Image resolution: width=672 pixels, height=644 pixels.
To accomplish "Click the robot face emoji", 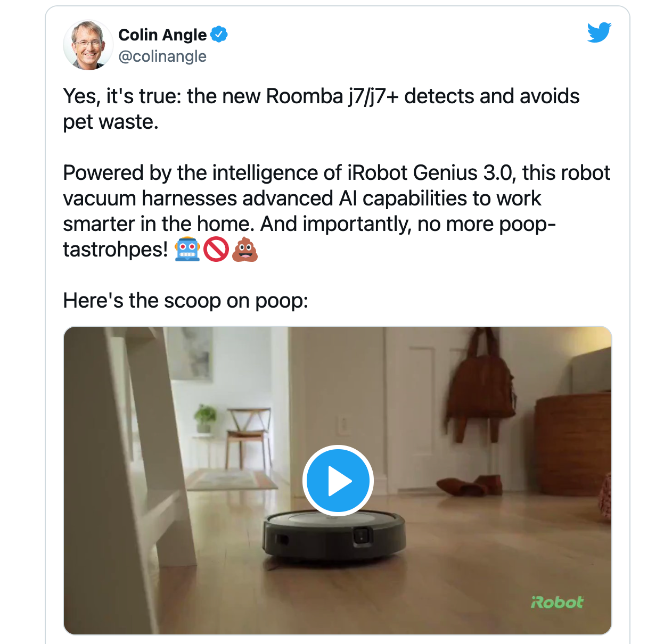I will tap(187, 249).
